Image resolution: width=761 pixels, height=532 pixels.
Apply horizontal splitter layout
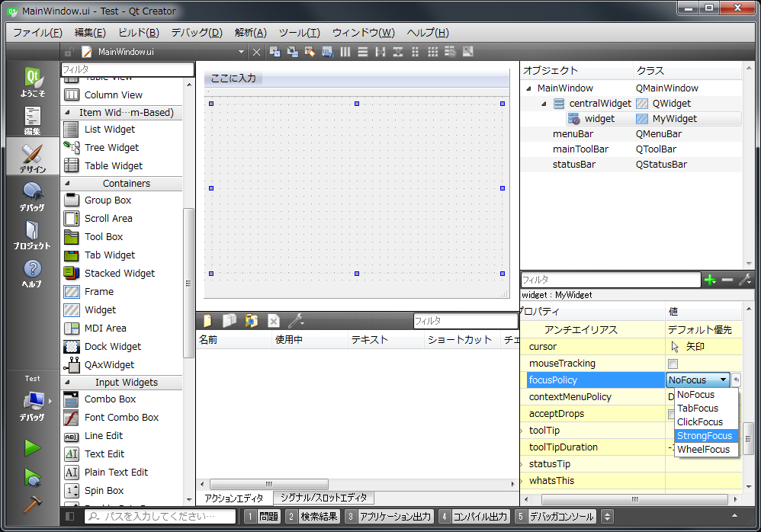pos(380,52)
